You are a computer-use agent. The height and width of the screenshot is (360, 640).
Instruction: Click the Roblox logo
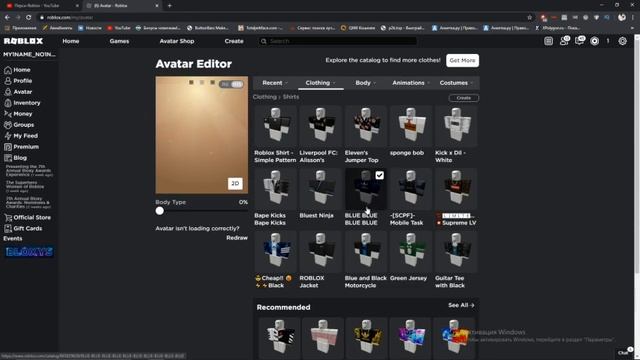23,41
